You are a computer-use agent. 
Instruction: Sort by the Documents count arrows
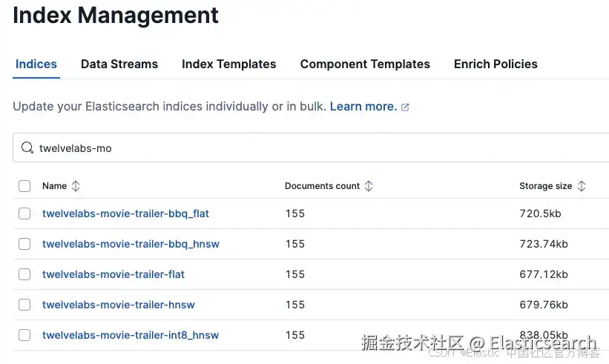click(x=369, y=186)
